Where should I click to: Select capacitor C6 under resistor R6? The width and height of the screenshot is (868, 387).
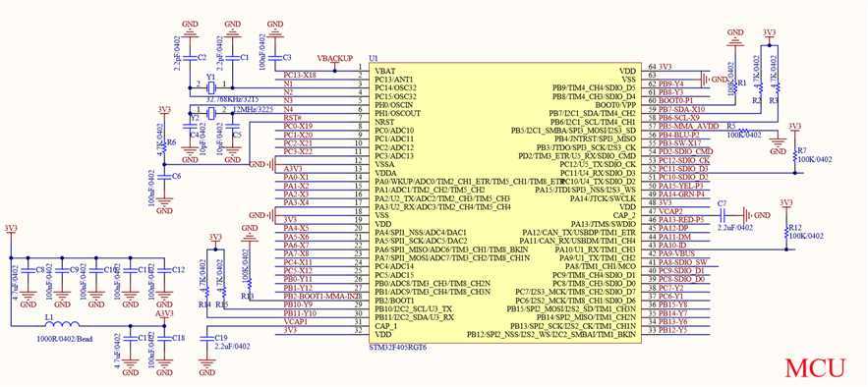[164, 177]
